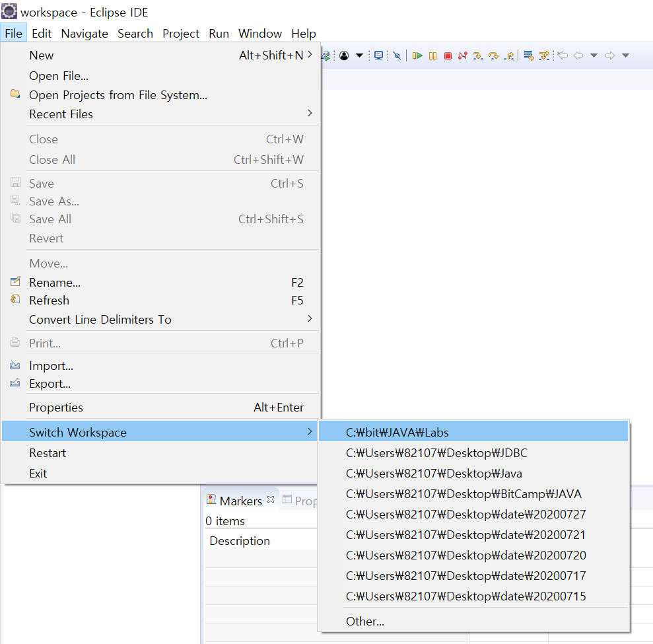This screenshot has width=653, height=644.
Task: Switch to the Desktop\JDBC workspace
Action: [x=473, y=453]
